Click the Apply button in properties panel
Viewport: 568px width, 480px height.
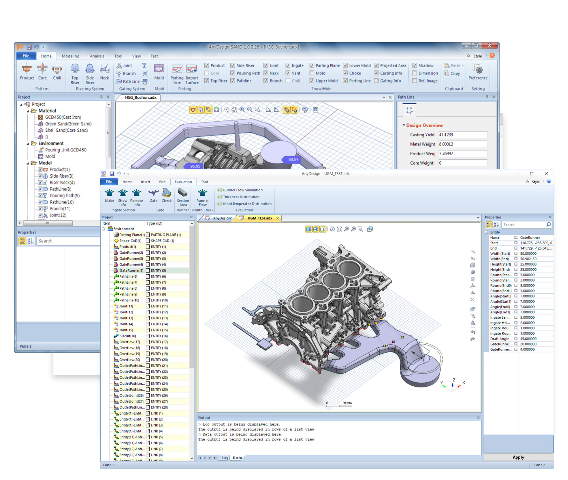pyautogui.click(x=518, y=458)
